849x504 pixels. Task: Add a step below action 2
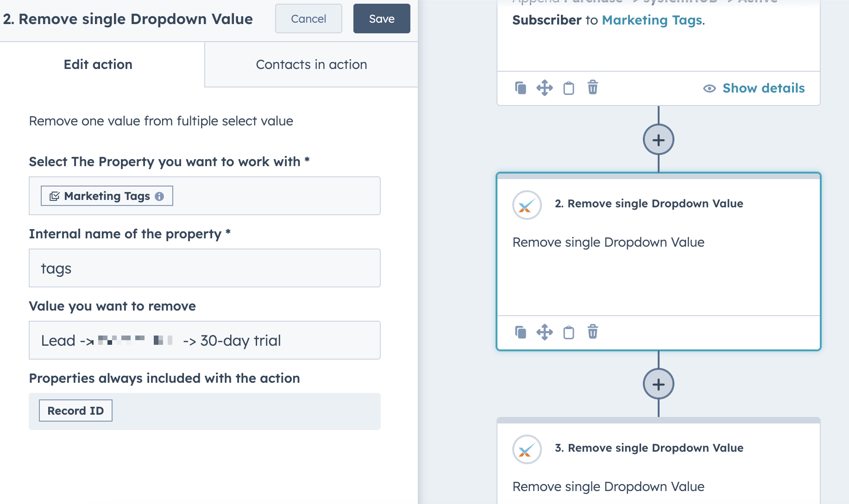tap(658, 384)
